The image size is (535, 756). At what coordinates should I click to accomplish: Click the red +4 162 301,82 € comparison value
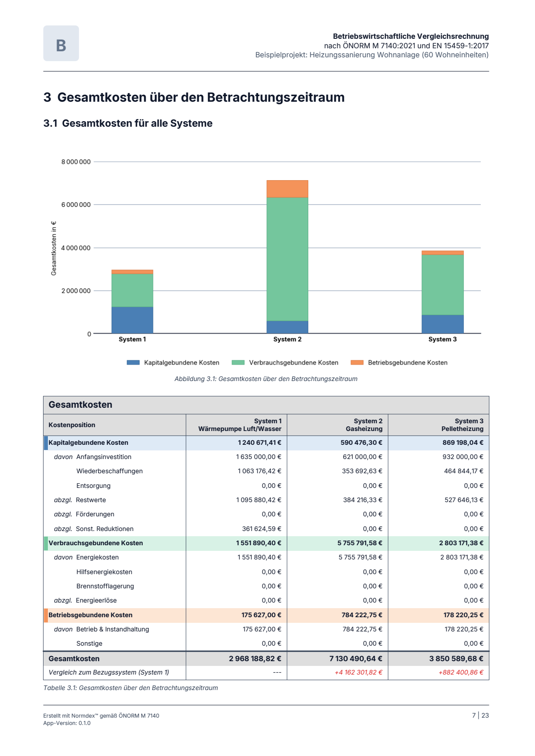point(358,672)
